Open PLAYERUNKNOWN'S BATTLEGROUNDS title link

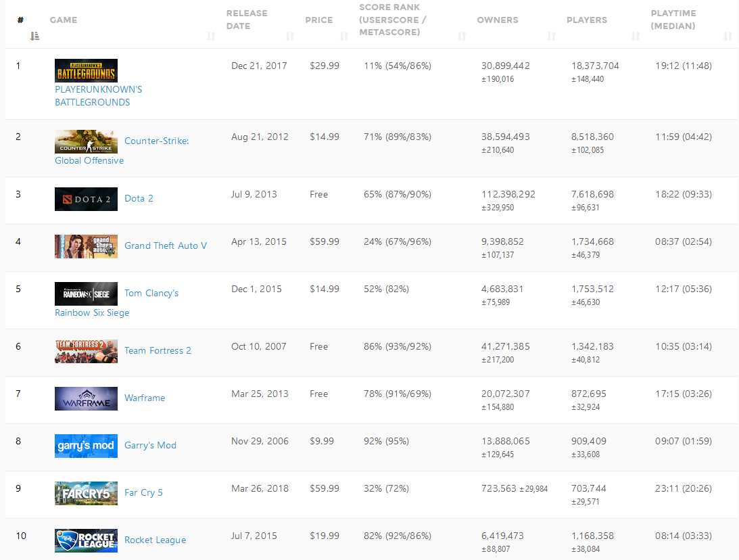tap(99, 95)
